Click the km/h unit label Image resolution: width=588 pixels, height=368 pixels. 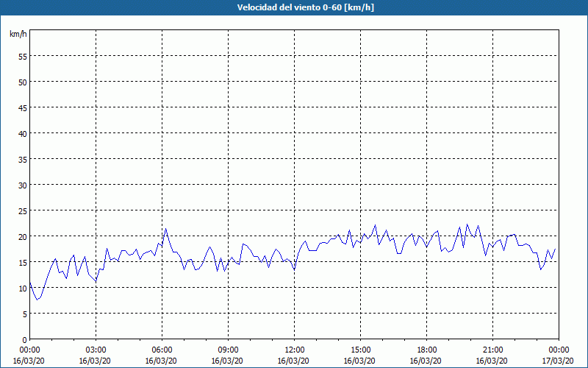point(18,35)
